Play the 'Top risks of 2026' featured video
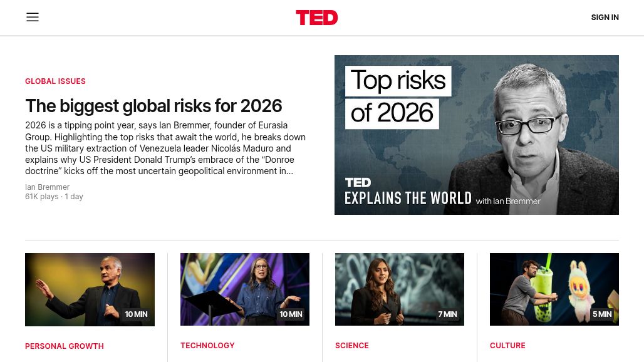 [476, 135]
